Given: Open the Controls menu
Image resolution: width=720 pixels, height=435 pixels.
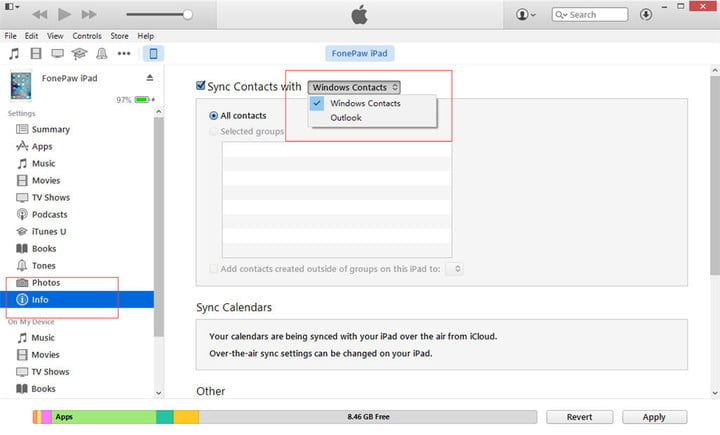Looking at the screenshot, I should 87,36.
